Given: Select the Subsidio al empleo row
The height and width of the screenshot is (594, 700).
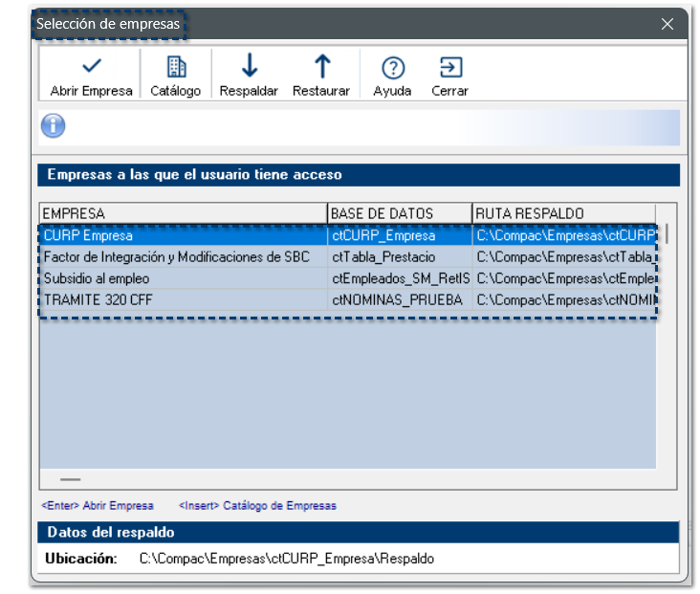Looking at the screenshot, I should point(182,278).
